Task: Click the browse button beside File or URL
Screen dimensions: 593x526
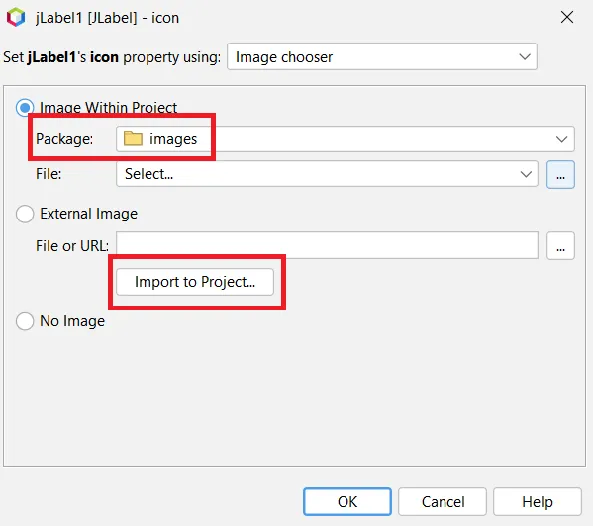Action: [x=560, y=245]
